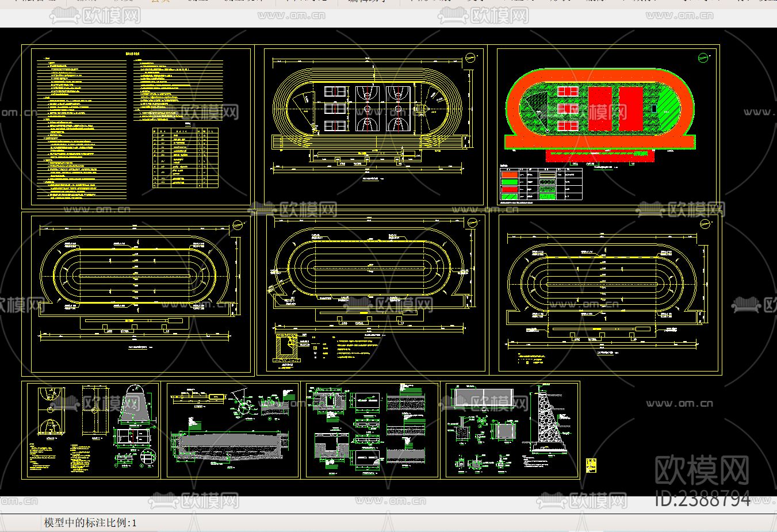Click the north arrow on the court layout plan
Viewport: 777px width, 532px height.
click(470, 57)
